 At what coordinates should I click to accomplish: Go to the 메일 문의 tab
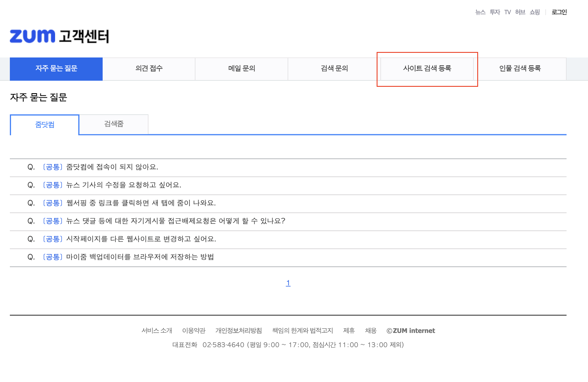(x=242, y=69)
